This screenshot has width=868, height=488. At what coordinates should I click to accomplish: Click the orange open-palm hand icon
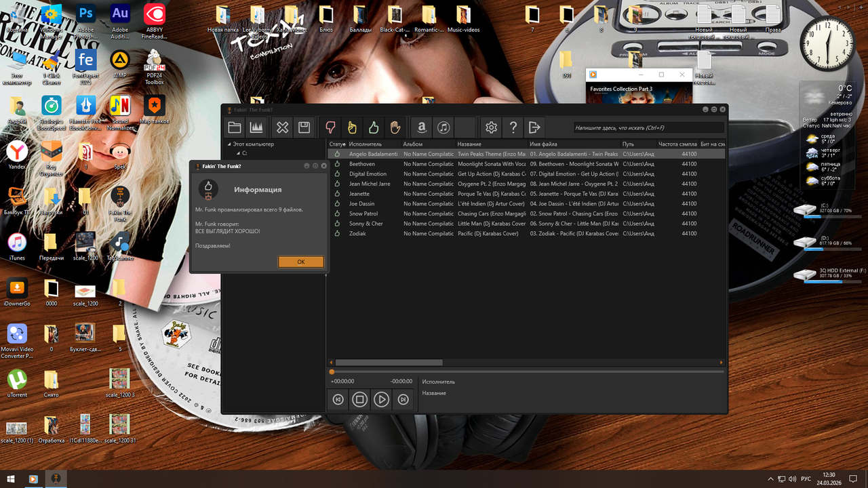pyautogui.click(x=395, y=127)
